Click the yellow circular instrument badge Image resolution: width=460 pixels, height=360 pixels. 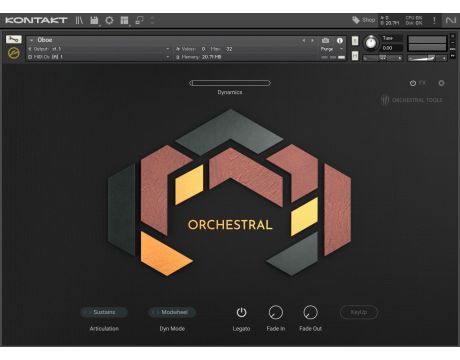[x=14, y=53]
